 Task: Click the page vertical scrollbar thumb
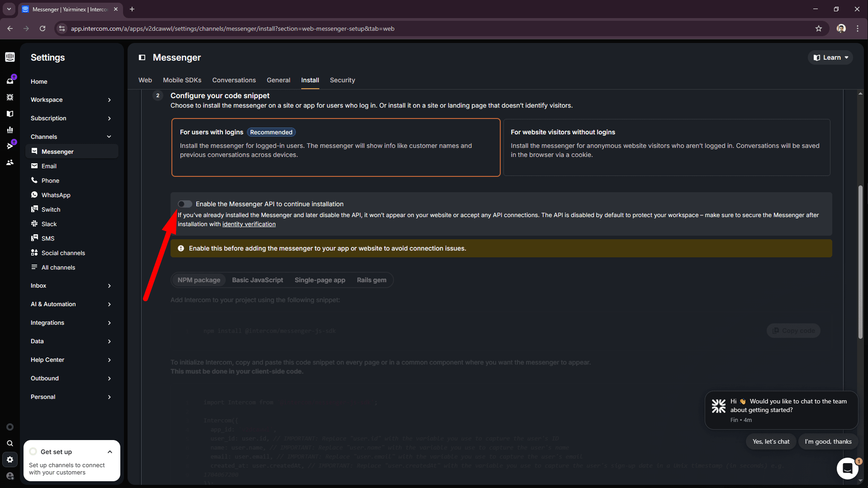click(860, 262)
